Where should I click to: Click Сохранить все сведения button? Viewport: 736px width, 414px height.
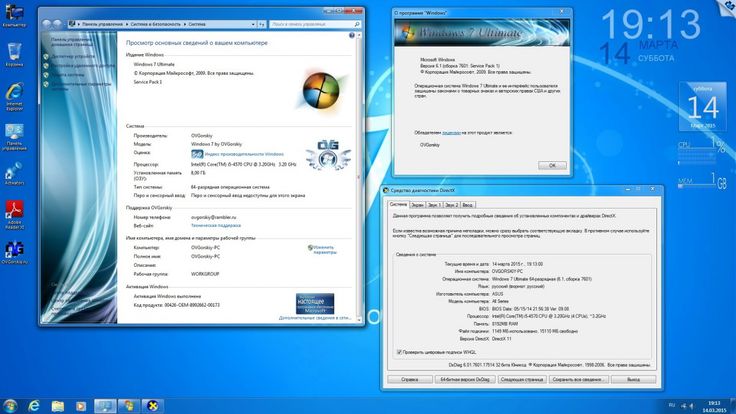(x=579, y=379)
